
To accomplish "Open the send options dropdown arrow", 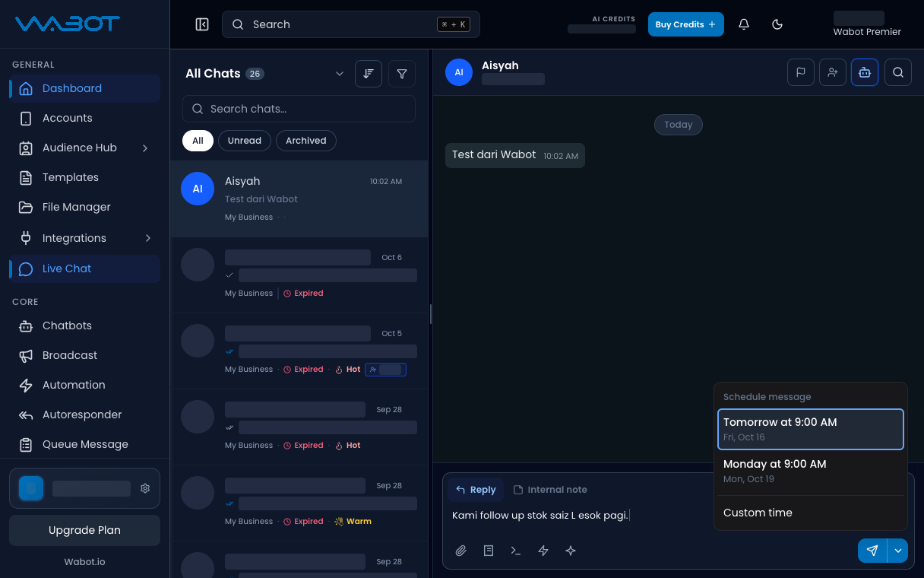I will [897, 551].
